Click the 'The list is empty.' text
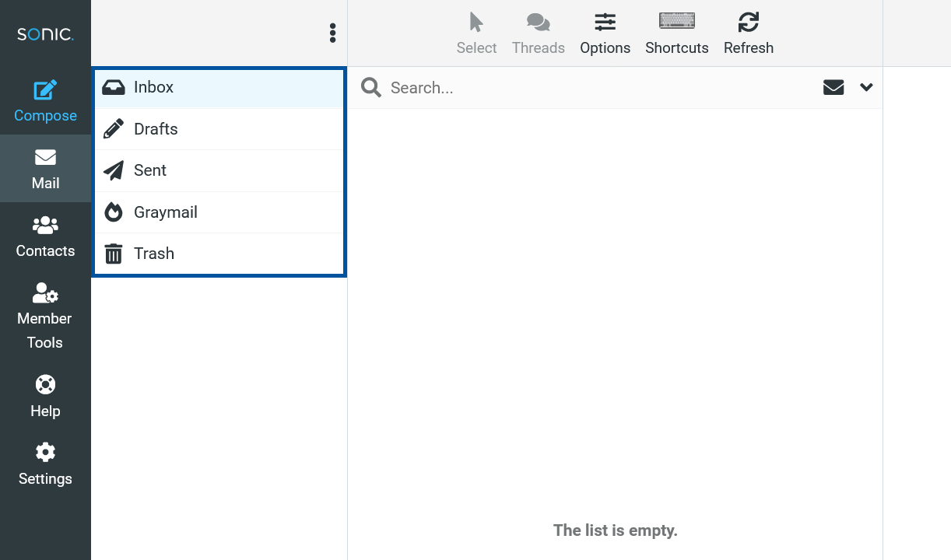Viewport: 951px width, 560px height. coord(616,530)
